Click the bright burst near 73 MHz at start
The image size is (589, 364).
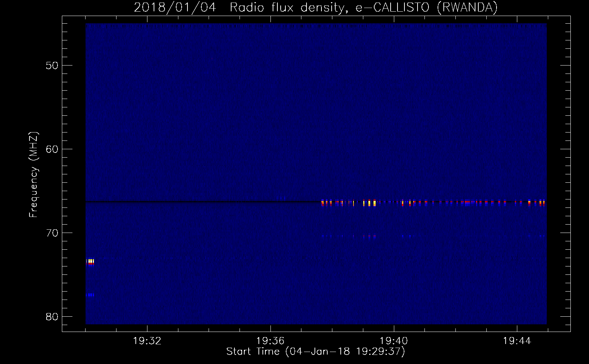point(90,262)
